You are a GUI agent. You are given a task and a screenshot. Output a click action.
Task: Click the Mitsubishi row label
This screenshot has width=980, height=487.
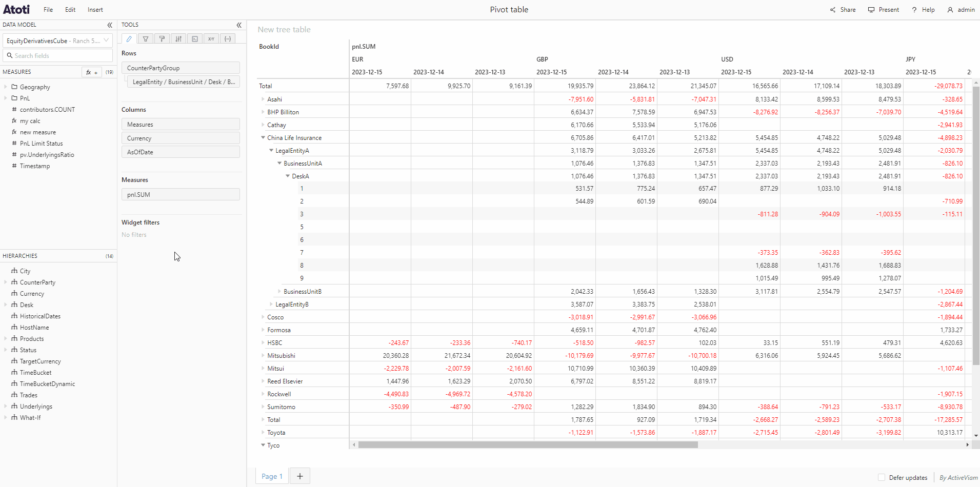click(x=281, y=355)
